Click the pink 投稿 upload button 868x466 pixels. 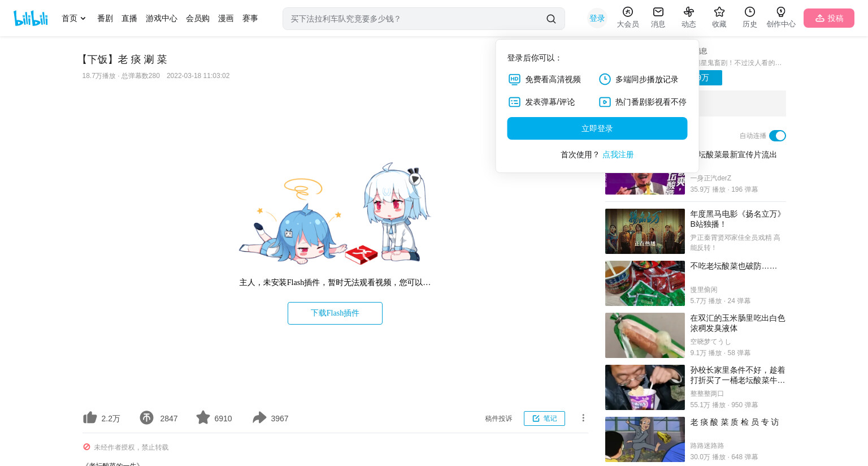click(829, 18)
